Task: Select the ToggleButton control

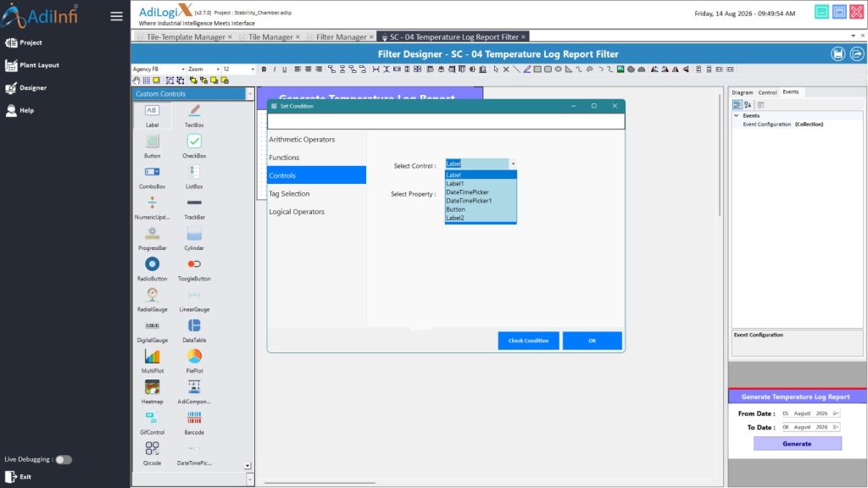Action: pos(194,269)
